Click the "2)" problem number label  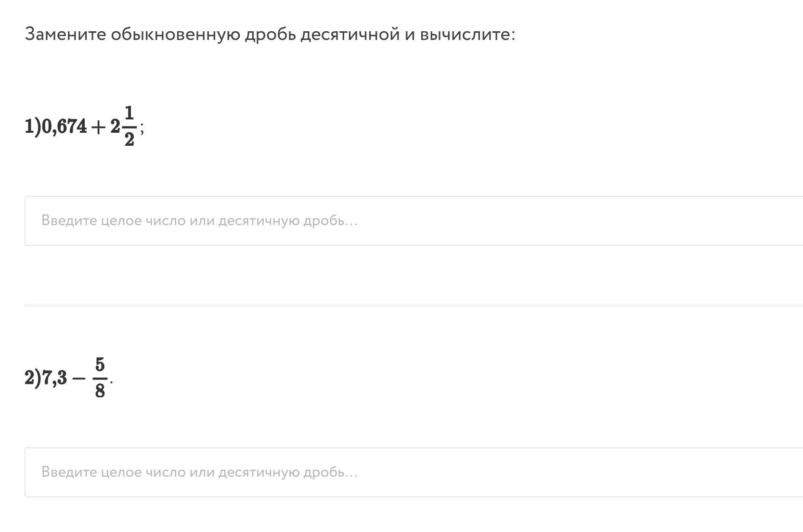pyautogui.click(x=33, y=378)
